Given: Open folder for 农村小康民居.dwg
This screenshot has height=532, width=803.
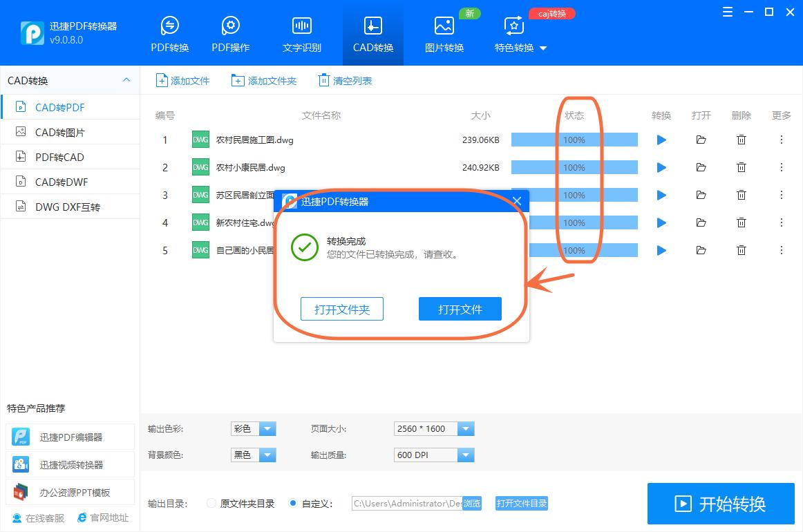Looking at the screenshot, I should pos(701,167).
